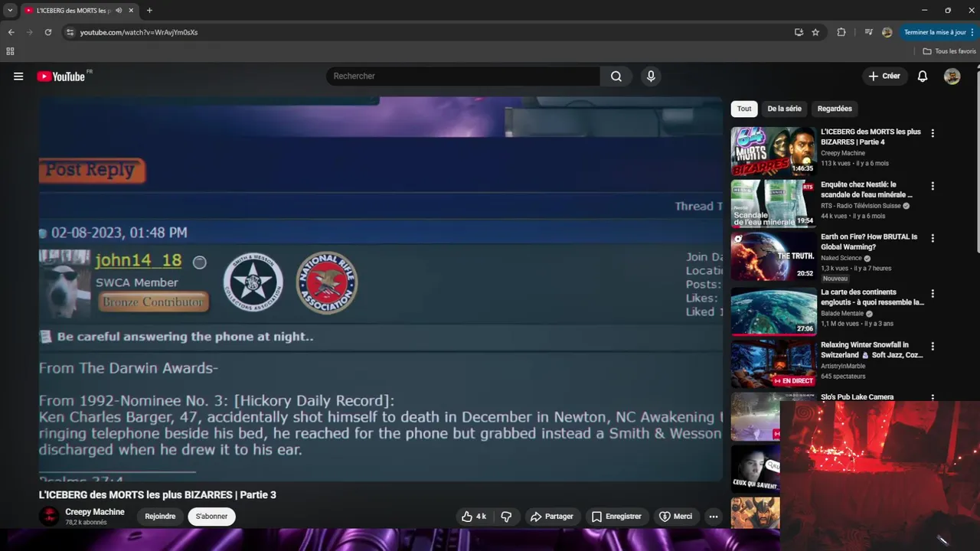
Task: Focus the Rechercher search field
Action: point(463,76)
